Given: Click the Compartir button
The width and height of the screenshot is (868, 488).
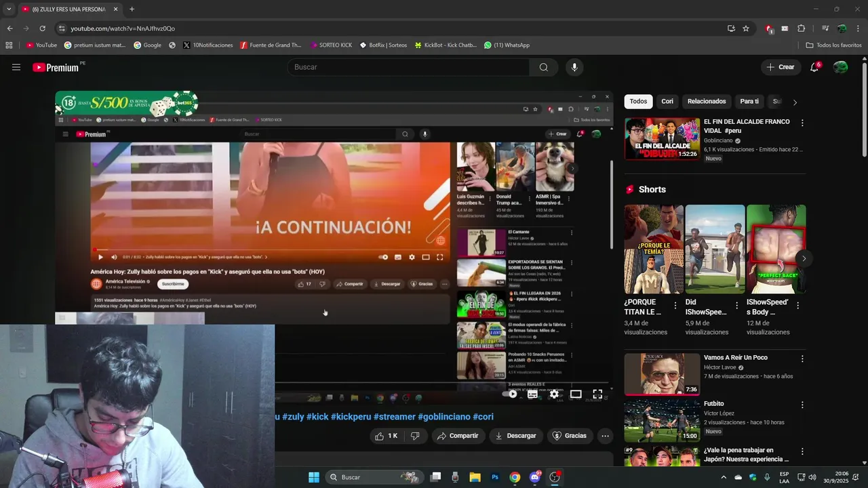Looking at the screenshot, I should pyautogui.click(x=458, y=436).
